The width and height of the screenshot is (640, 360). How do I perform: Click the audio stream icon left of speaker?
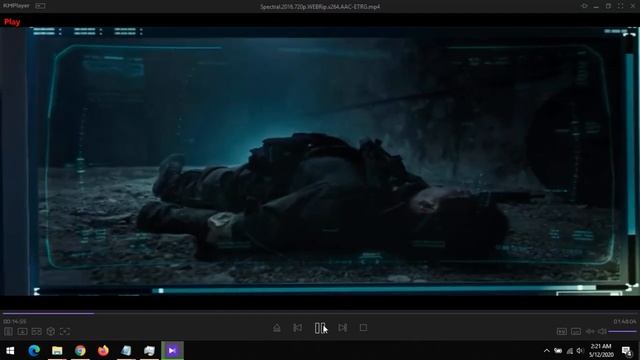pos(590,331)
